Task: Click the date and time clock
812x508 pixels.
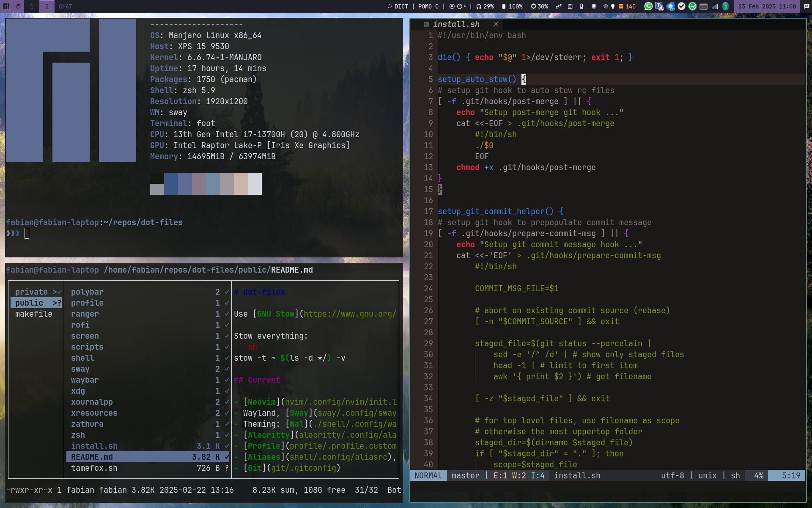Action: [x=767, y=6]
